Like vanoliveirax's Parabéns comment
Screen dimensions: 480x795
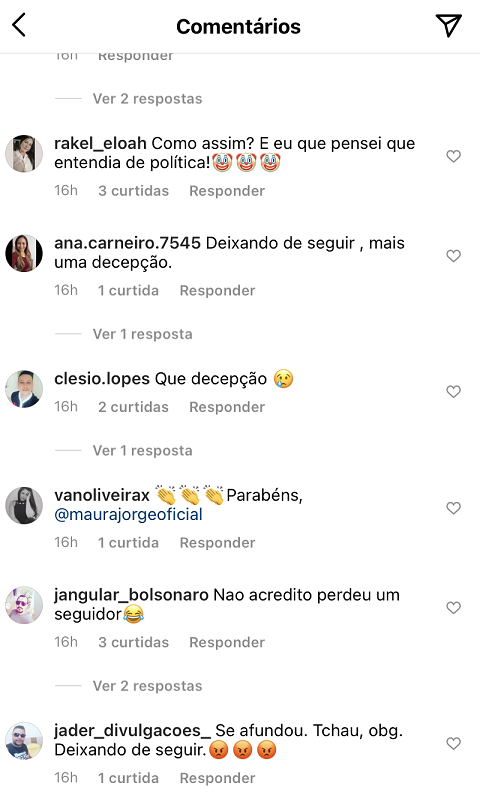454,508
